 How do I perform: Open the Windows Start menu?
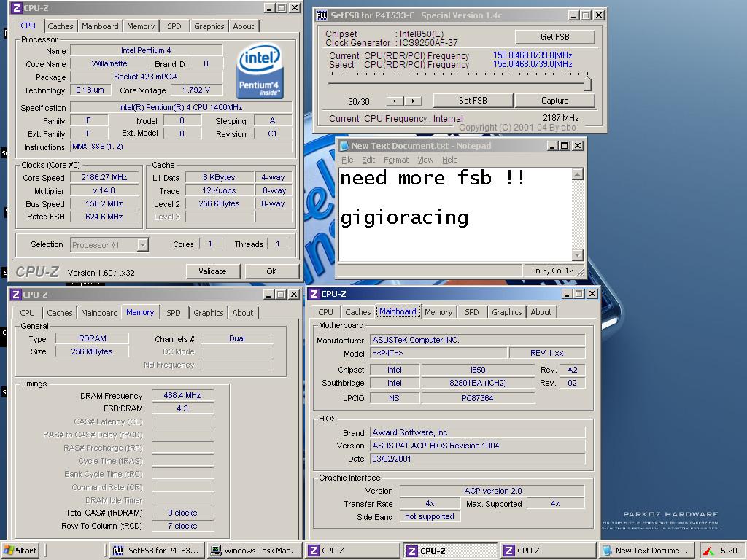(20, 551)
